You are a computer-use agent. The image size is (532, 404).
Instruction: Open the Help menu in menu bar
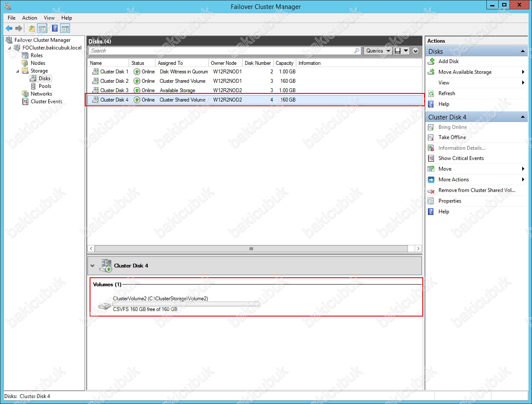point(67,18)
